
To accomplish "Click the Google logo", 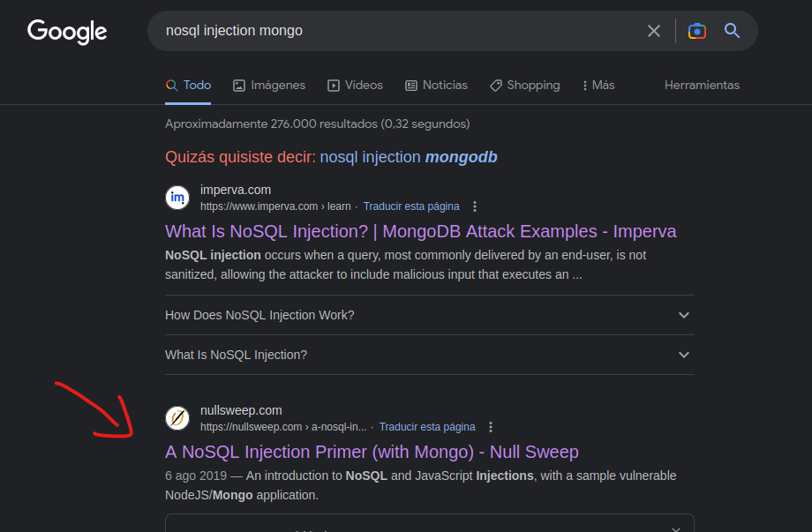I will coord(67,32).
